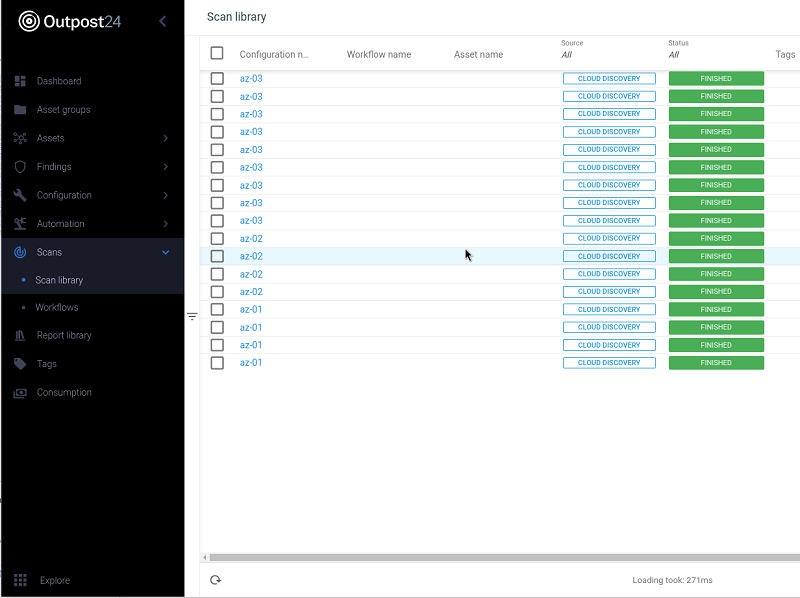Click the Outpost24 logo

pos(70,21)
